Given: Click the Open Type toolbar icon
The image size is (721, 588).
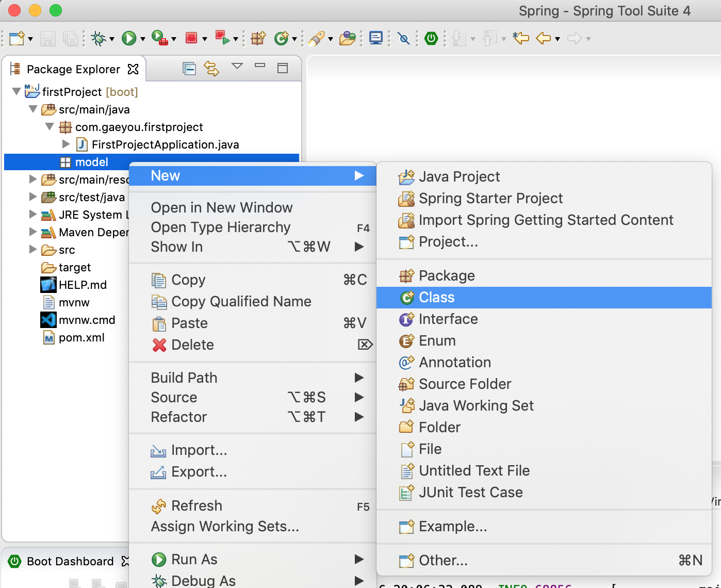Looking at the screenshot, I should pyautogui.click(x=347, y=38).
